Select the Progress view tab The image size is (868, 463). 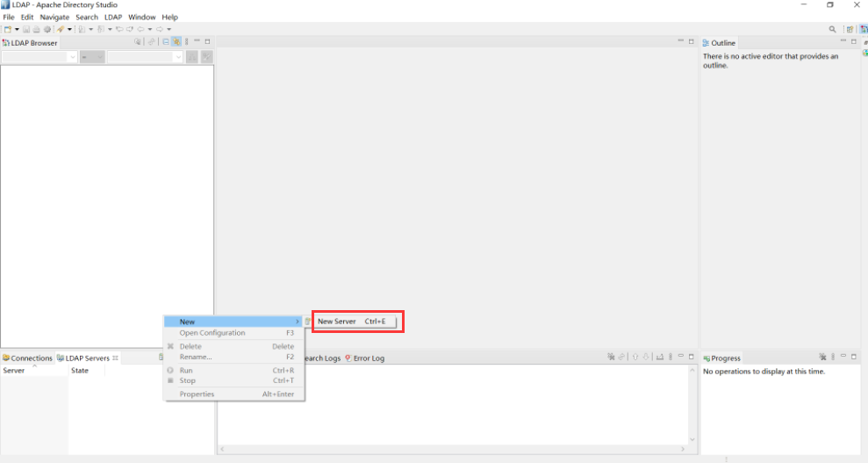721,358
